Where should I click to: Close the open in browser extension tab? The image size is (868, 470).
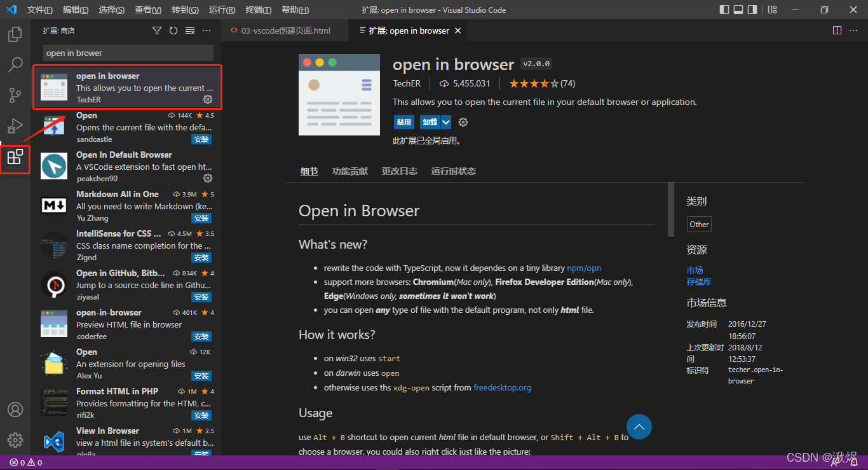pos(458,31)
